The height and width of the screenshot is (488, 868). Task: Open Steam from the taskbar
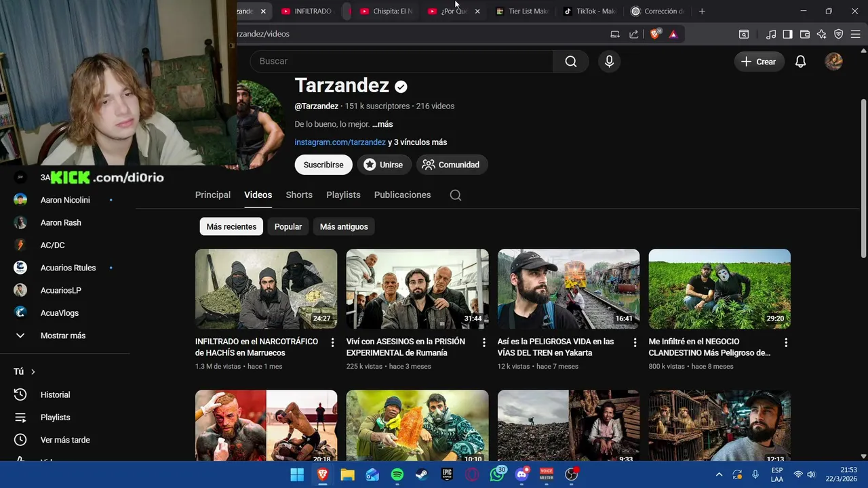point(422,474)
